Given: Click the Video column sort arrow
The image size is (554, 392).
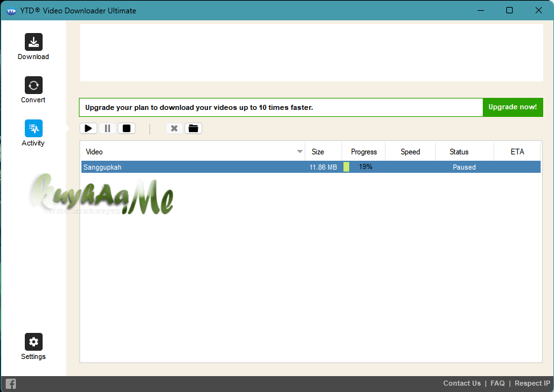Looking at the screenshot, I should pos(300,152).
